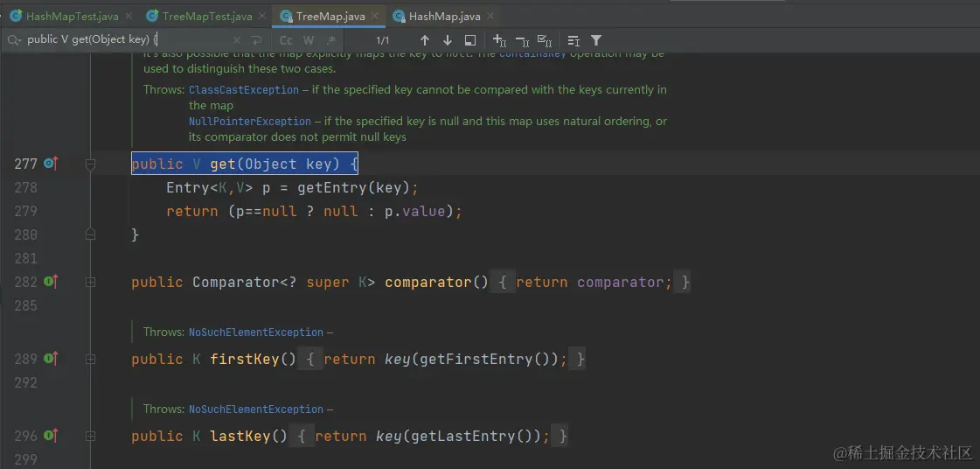Unselect occurrence icon in find bar
This screenshot has height=469, width=980.
click(x=522, y=40)
